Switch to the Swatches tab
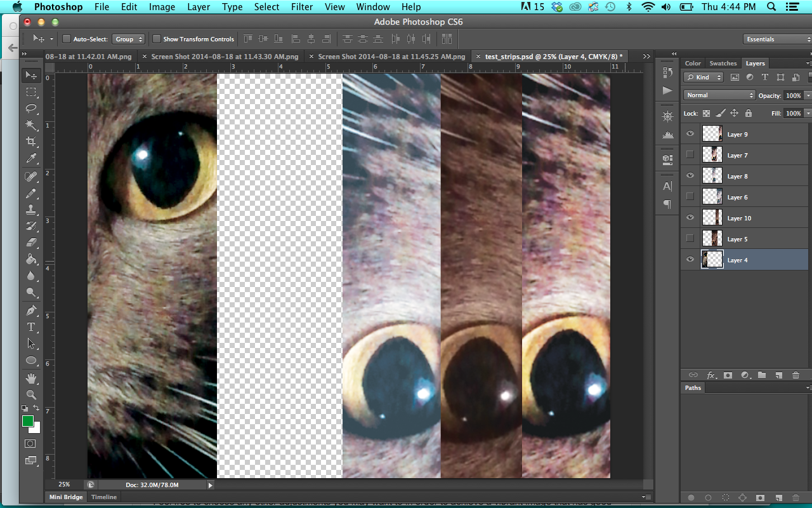 pos(723,63)
